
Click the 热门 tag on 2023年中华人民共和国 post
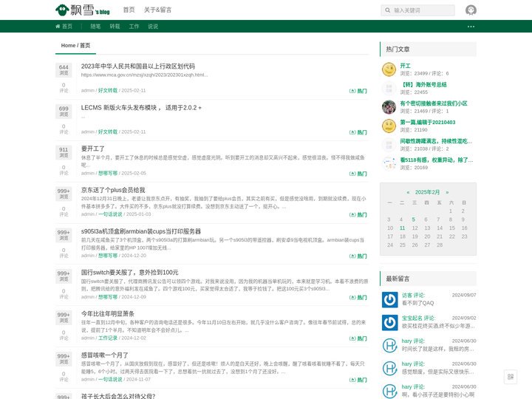tap(358, 91)
